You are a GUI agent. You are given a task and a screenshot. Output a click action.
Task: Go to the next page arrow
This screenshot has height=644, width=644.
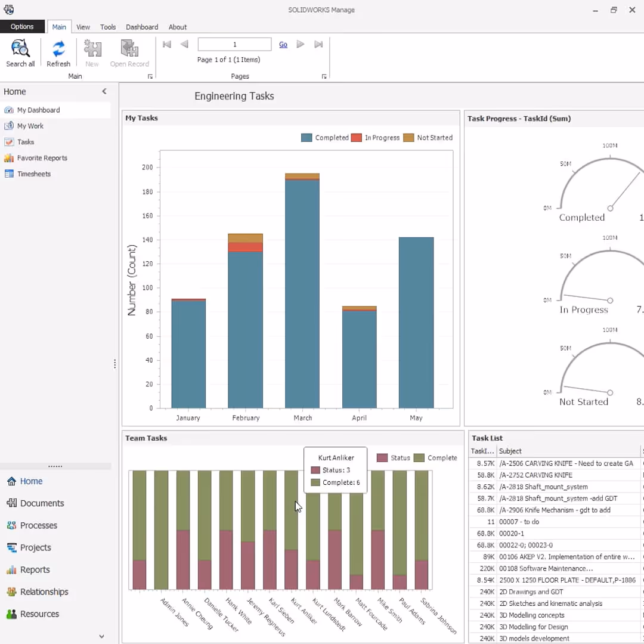[x=301, y=44]
